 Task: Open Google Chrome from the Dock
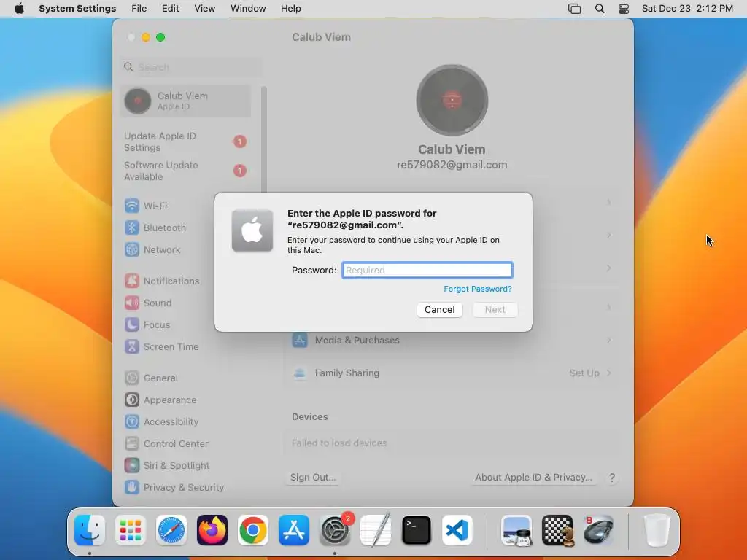click(x=253, y=530)
